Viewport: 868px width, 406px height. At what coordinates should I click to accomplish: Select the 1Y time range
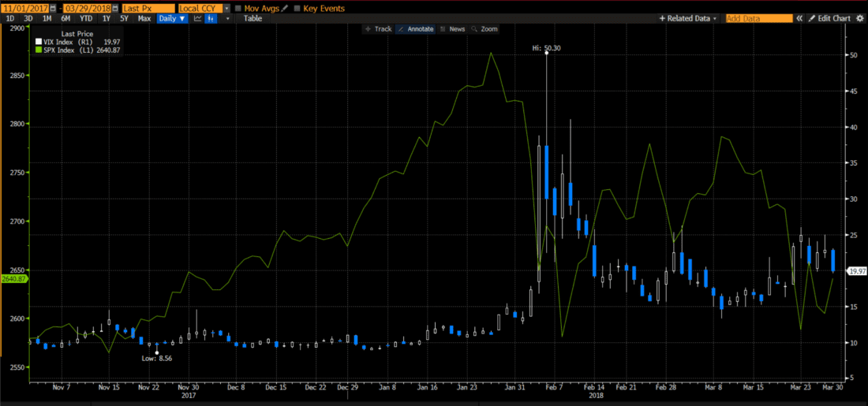pos(107,18)
